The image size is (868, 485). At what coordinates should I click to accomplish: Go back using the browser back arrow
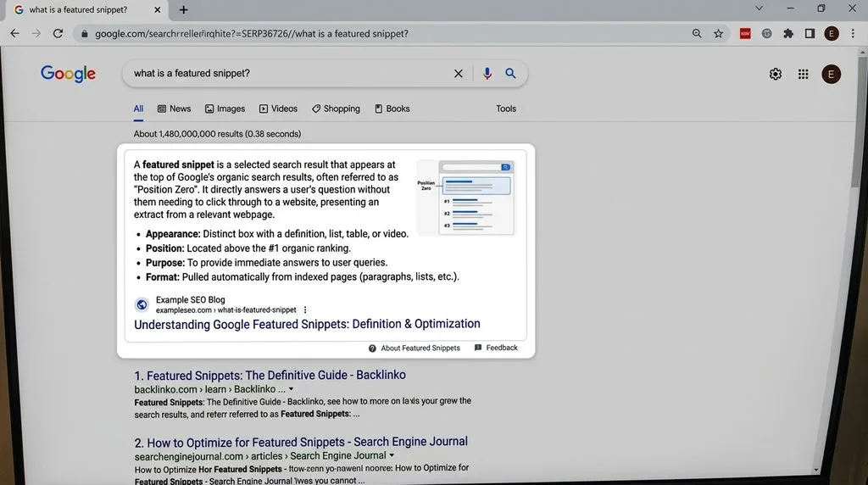click(15, 34)
